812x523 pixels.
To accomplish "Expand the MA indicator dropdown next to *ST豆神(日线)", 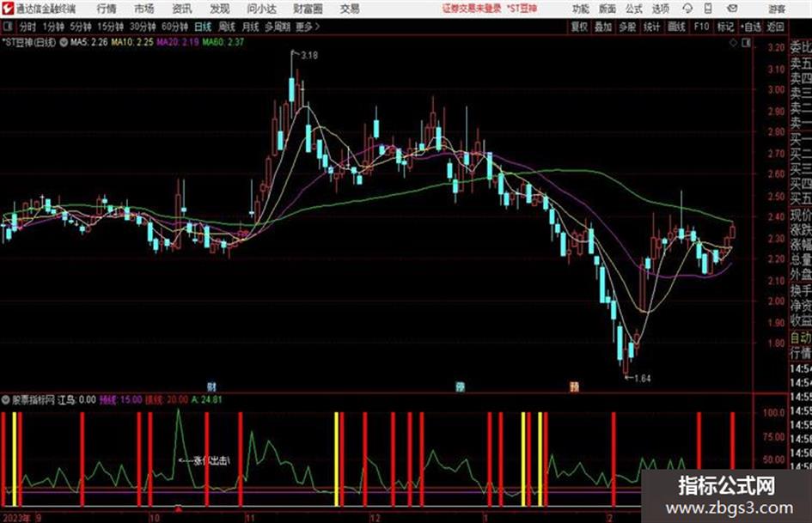I will coord(64,42).
